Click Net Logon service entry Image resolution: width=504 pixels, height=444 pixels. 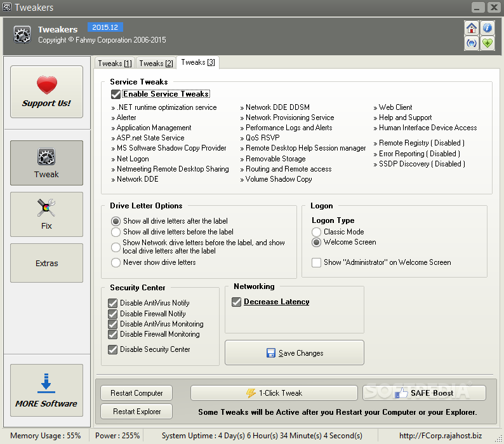coord(130,159)
